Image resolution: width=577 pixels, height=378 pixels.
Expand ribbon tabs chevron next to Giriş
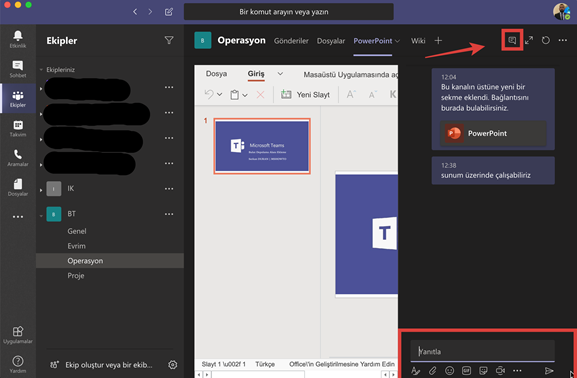tap(280, 74)
